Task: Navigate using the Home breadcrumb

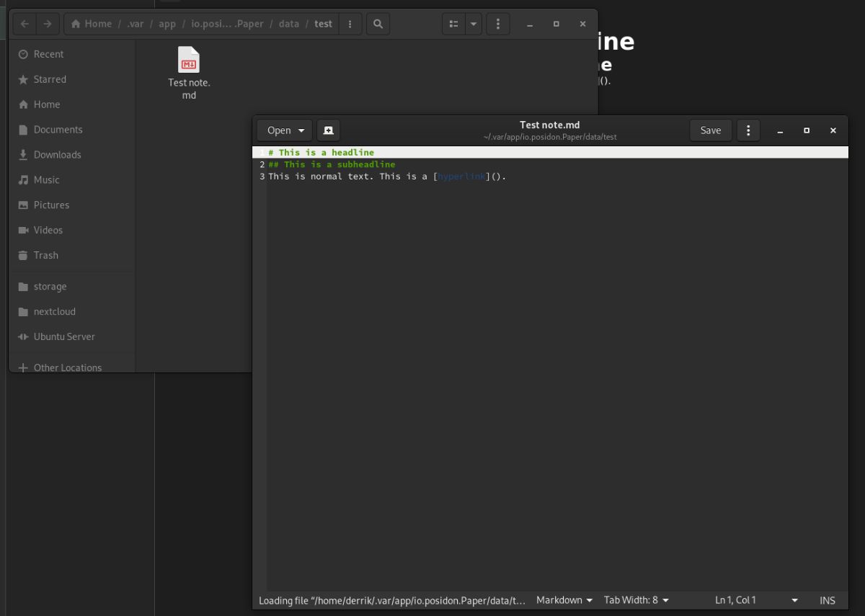Action: [92, 23]
